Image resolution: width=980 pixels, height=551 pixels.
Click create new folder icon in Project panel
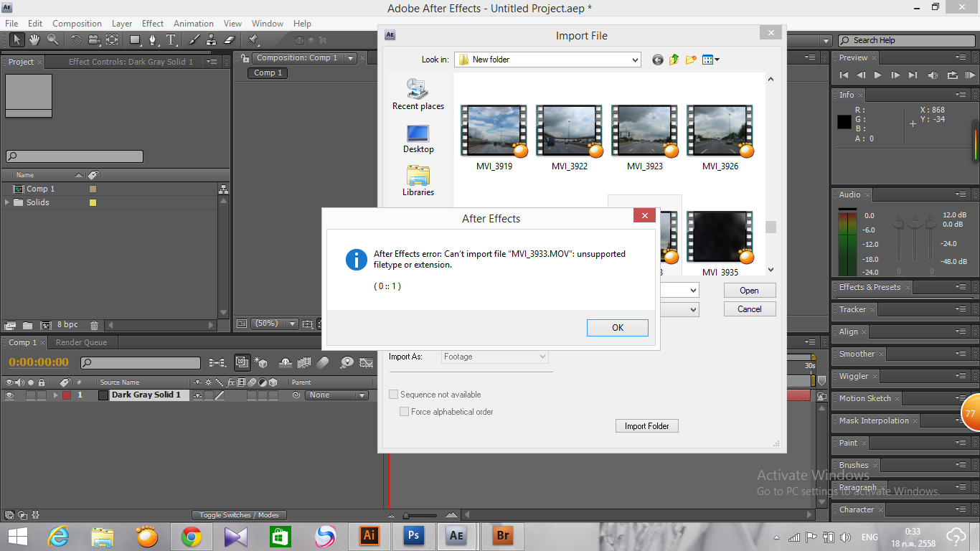tap(27, 325)
